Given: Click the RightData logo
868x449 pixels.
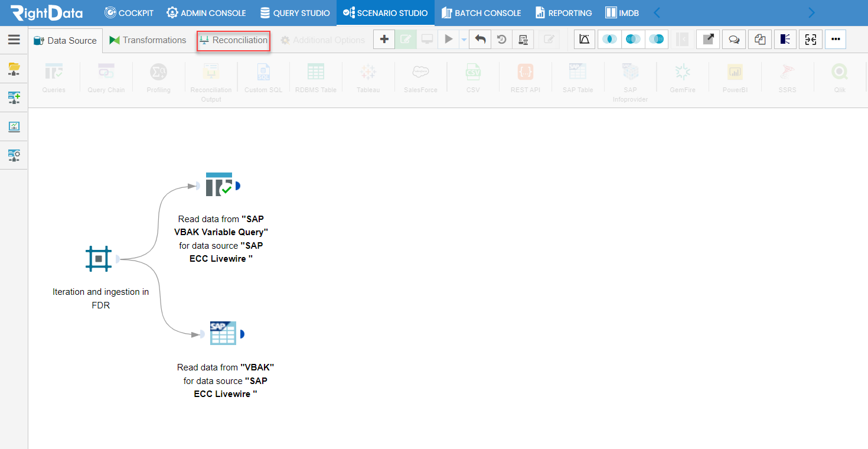Looking at the screenshot, I should [47, 12].
